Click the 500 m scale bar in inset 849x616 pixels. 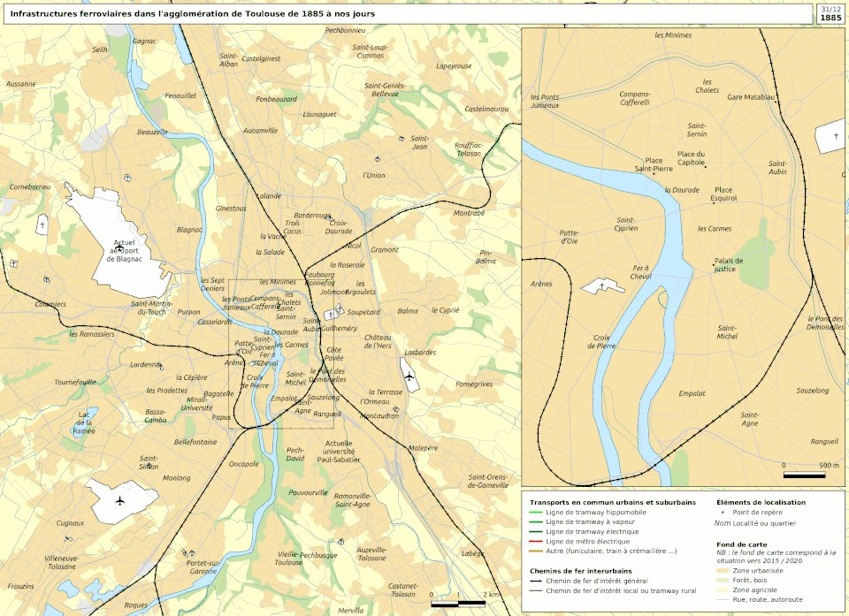pos(804,475)
